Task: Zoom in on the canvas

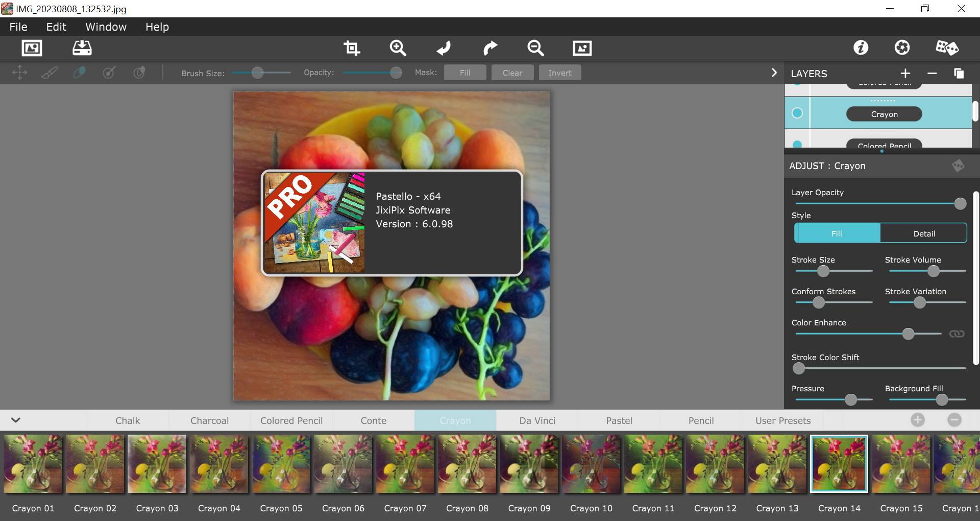Action: click(x=398, y=48)
